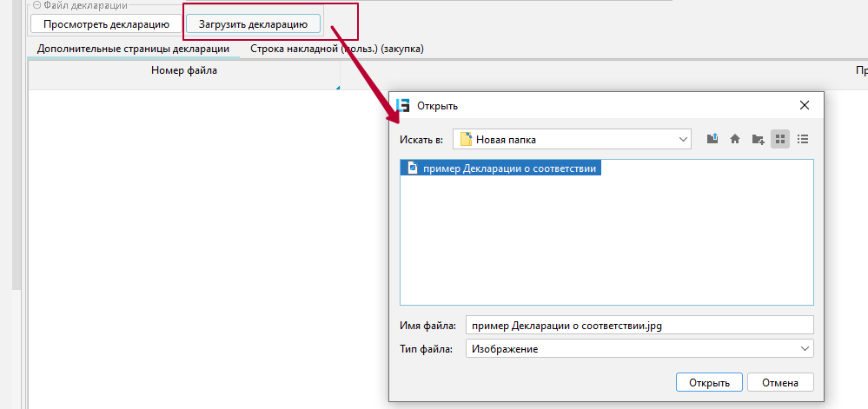Screen dimensions: 868x409
Task: Expand the Искать в folder dropdown
Action: 683,139
